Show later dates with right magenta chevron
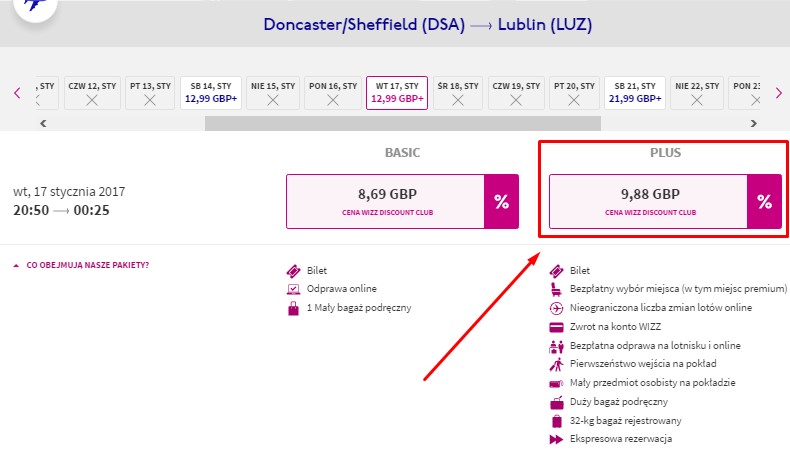This screenshot has height=459, width=790. 778,93
